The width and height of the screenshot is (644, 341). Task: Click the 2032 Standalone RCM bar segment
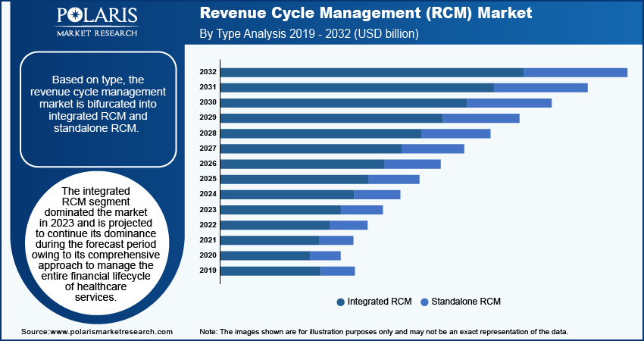pos(575,72)
